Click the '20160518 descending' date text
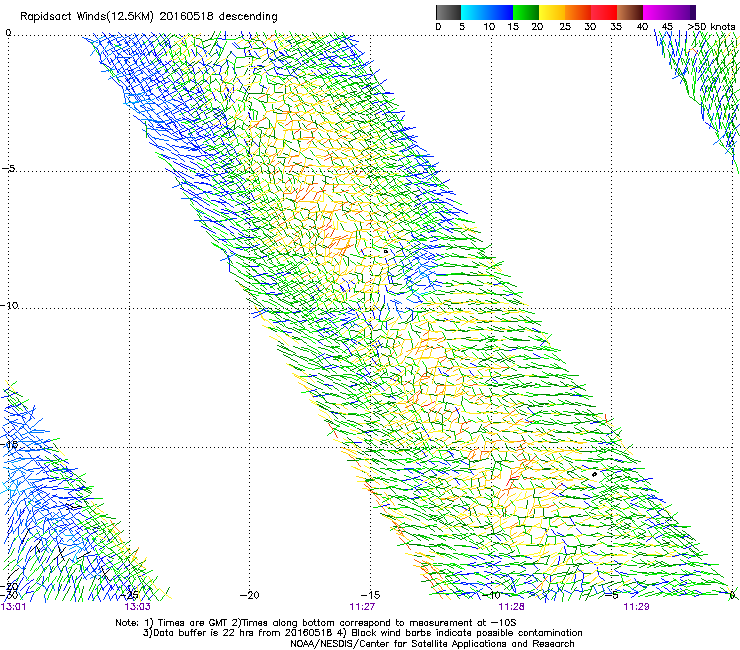 [218, 17]
